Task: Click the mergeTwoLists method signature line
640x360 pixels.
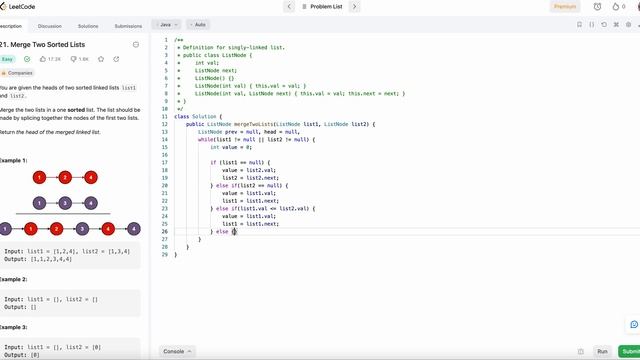Action: 281,124
